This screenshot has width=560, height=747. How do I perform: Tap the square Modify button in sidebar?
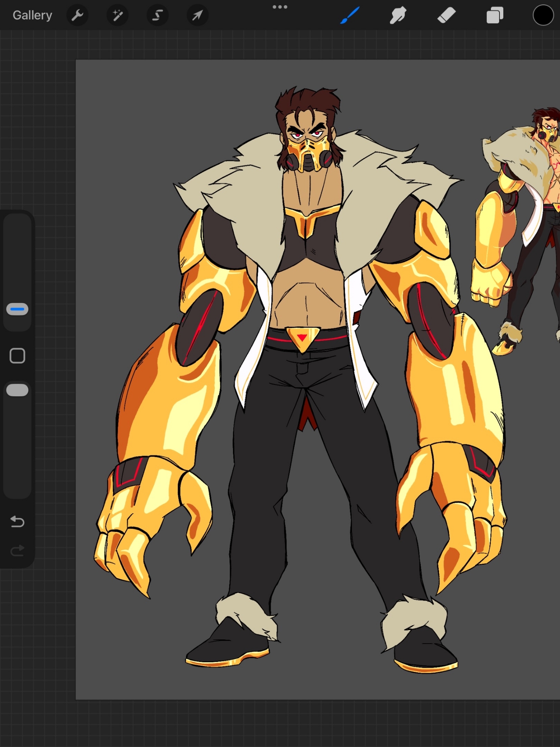click(x=18, y=356)
